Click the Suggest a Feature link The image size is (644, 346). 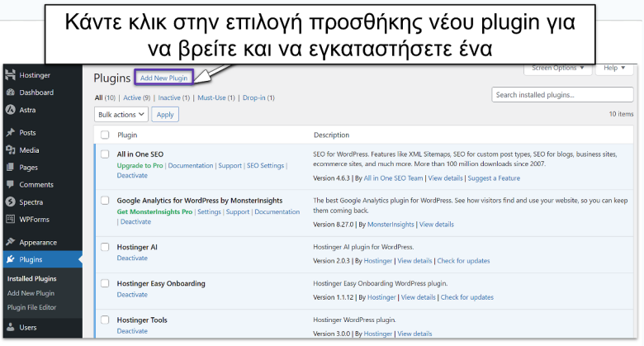pos(494,178)
